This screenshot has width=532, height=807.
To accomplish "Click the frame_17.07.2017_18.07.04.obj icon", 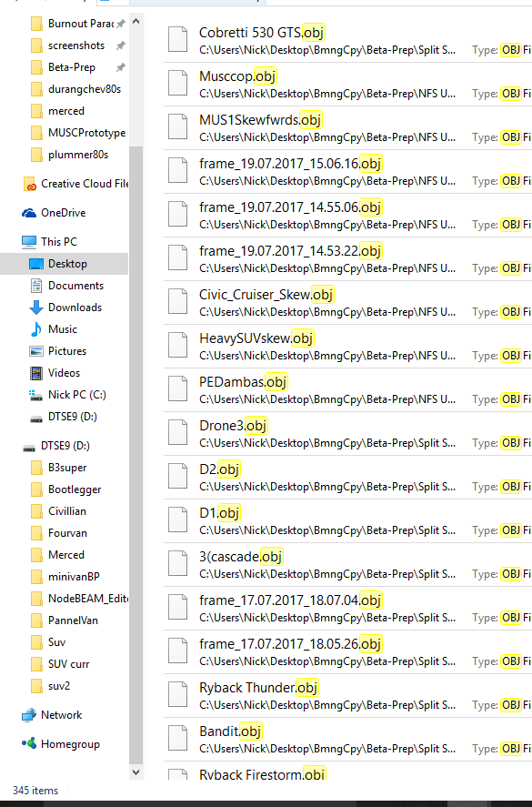I will click(178, 607).
